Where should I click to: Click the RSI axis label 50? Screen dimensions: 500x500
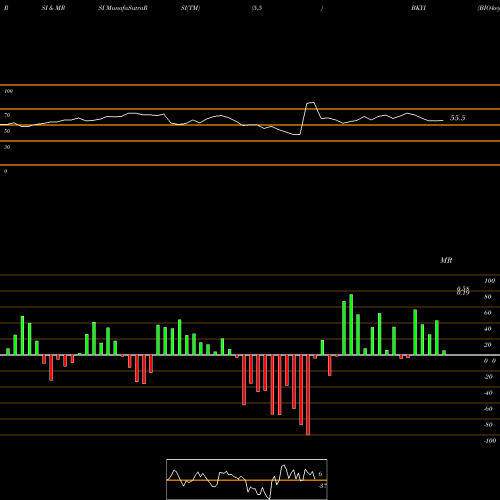coord(7,131)
